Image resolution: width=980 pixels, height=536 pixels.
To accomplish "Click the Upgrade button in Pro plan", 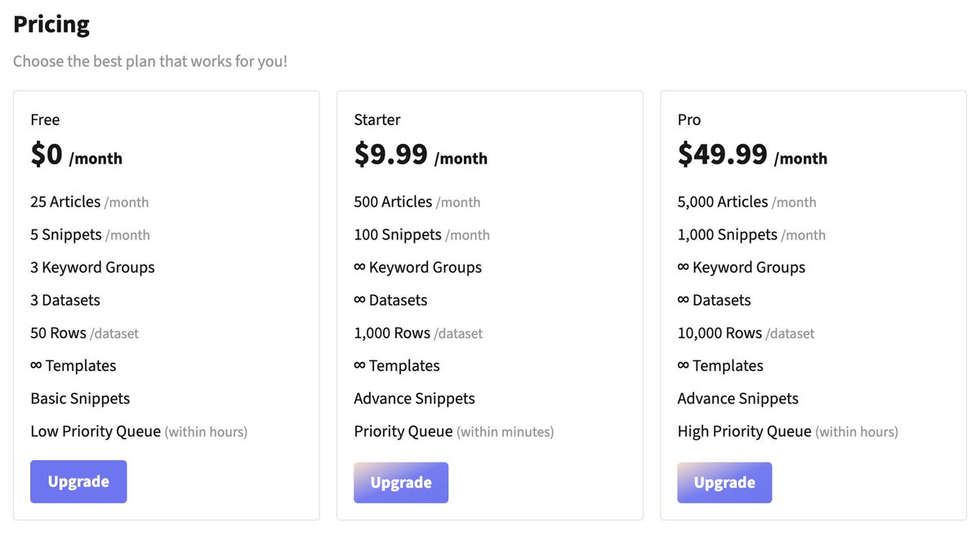I will (x=724, y=483).
